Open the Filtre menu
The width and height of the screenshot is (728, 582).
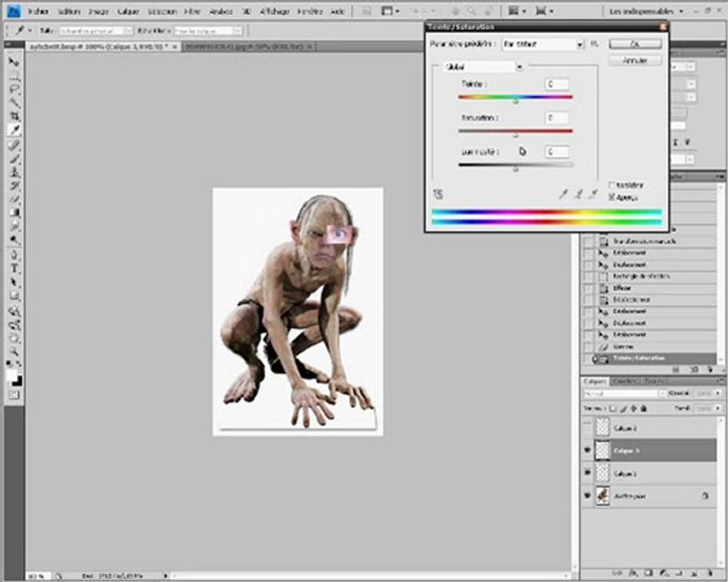(x=193, y=11)
